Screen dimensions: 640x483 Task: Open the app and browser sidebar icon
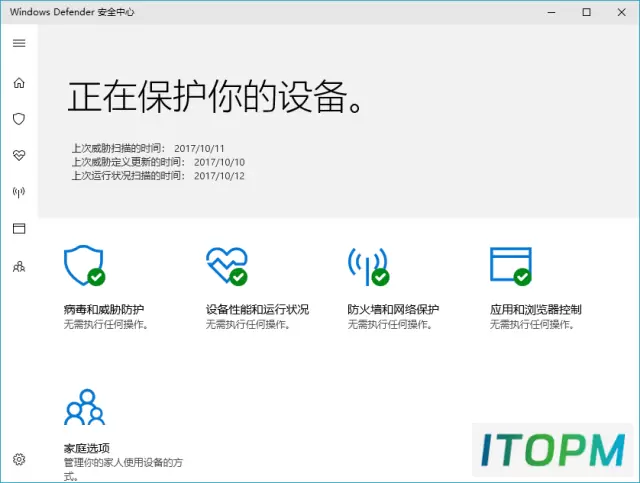pos(19,228)
